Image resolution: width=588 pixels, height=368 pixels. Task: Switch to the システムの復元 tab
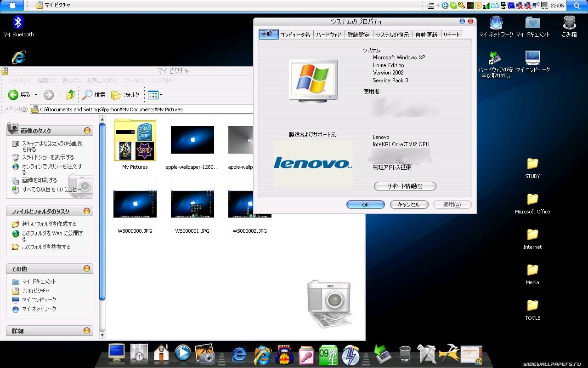tap(392, 34)
